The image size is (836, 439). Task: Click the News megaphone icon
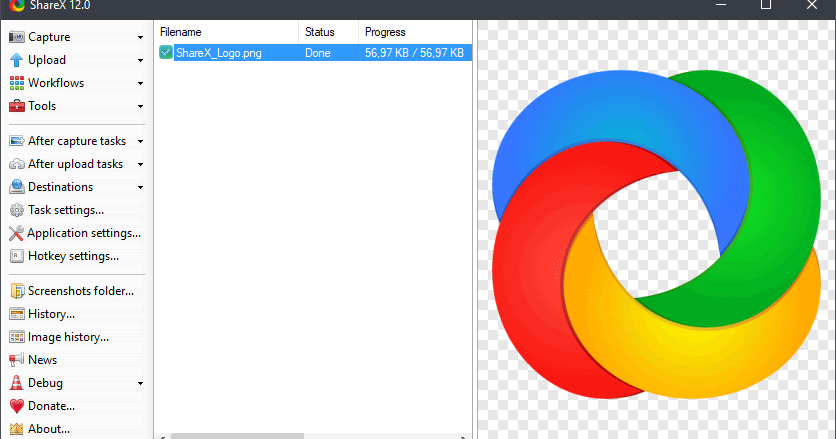[x=17, y=360]
